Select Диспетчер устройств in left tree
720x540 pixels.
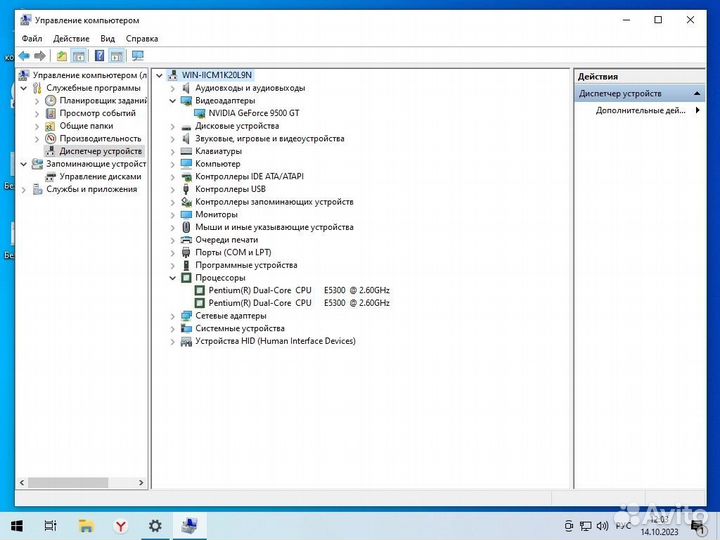pyautogui.click(x=101, y=151)
